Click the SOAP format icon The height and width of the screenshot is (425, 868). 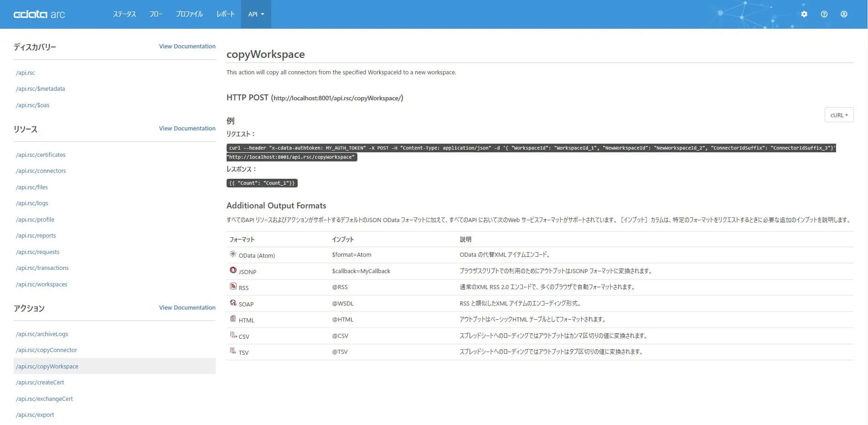point(233,303)
